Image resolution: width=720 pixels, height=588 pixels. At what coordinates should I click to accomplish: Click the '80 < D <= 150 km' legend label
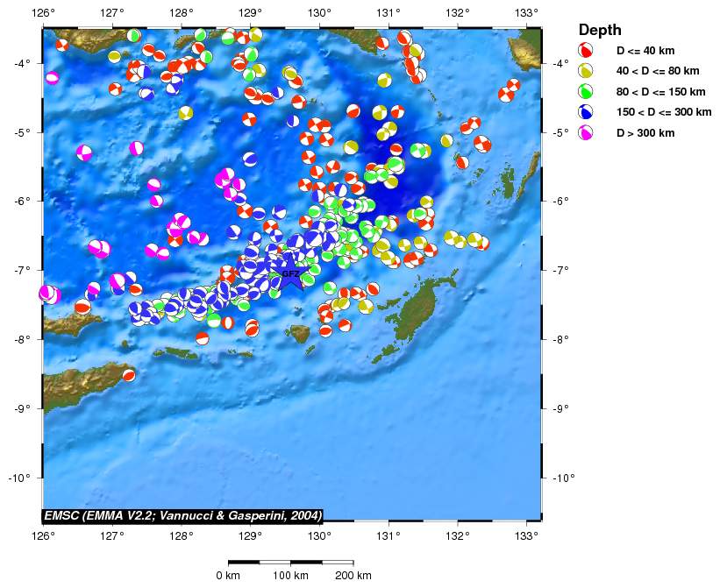click(660, 92)
